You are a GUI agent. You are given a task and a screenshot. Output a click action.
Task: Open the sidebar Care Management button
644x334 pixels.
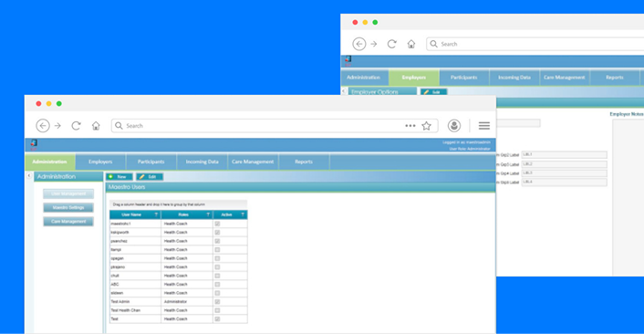(x=68, y=222)
